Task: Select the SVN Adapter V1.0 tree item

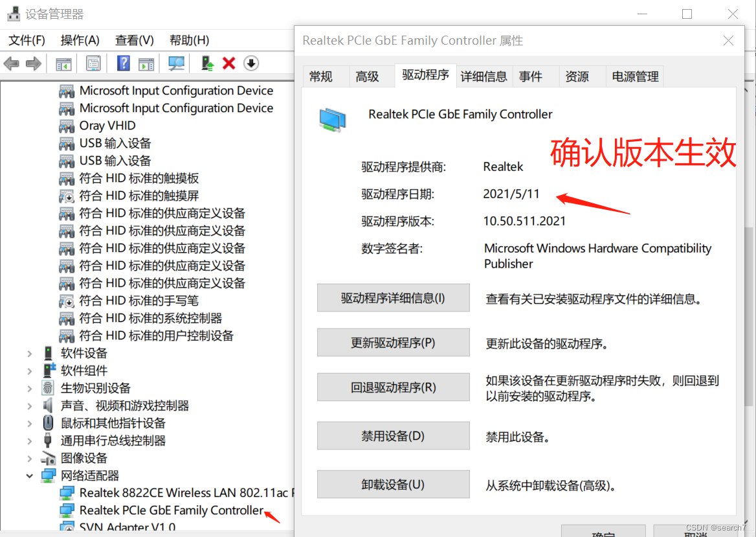Action: coord(128,527)
